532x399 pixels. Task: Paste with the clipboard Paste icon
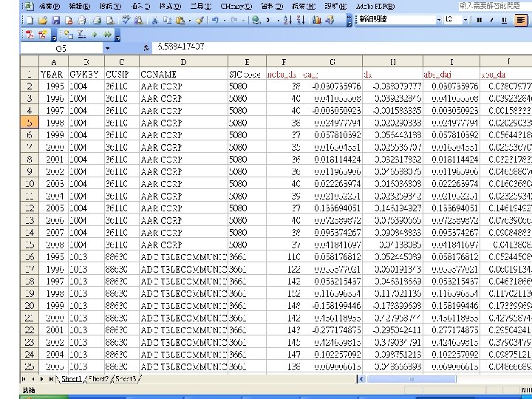tap(180, 21)
